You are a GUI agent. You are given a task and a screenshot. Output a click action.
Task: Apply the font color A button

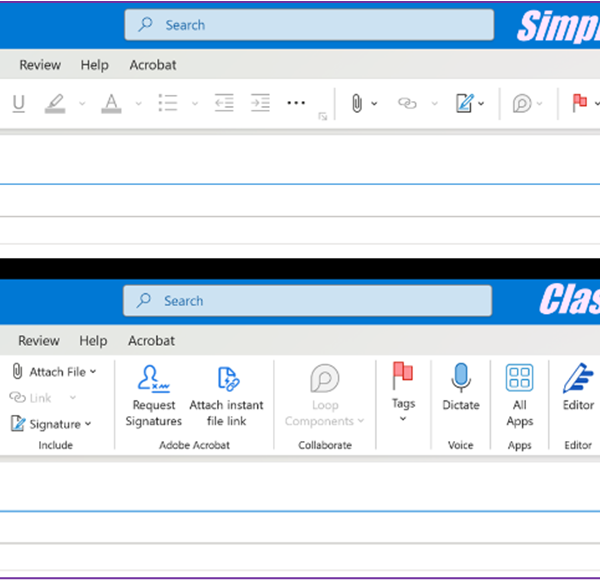tap(110, 103)
